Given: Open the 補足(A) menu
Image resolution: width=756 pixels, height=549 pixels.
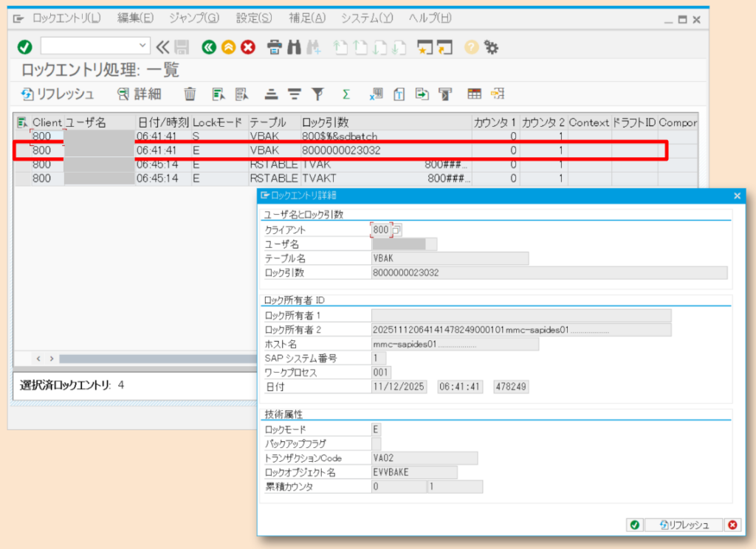Looking at the screenshot, I should pos(307,18).
